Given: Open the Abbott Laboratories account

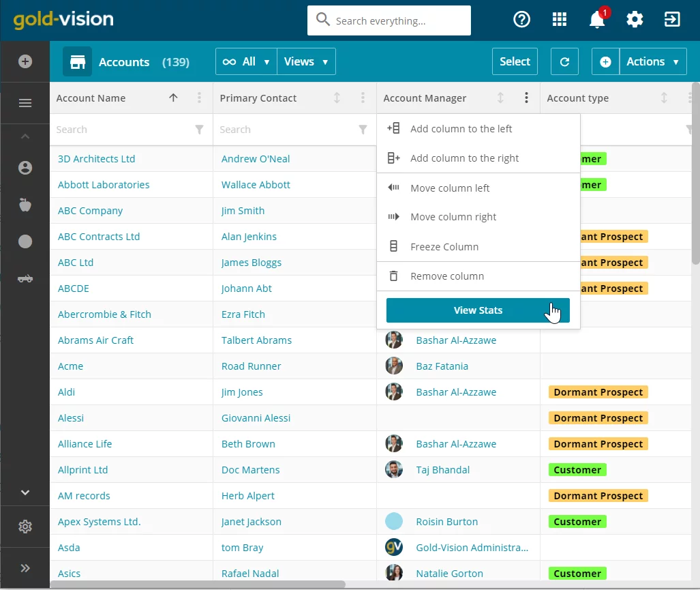Looking at the screenshot, I should coord(104,185).
